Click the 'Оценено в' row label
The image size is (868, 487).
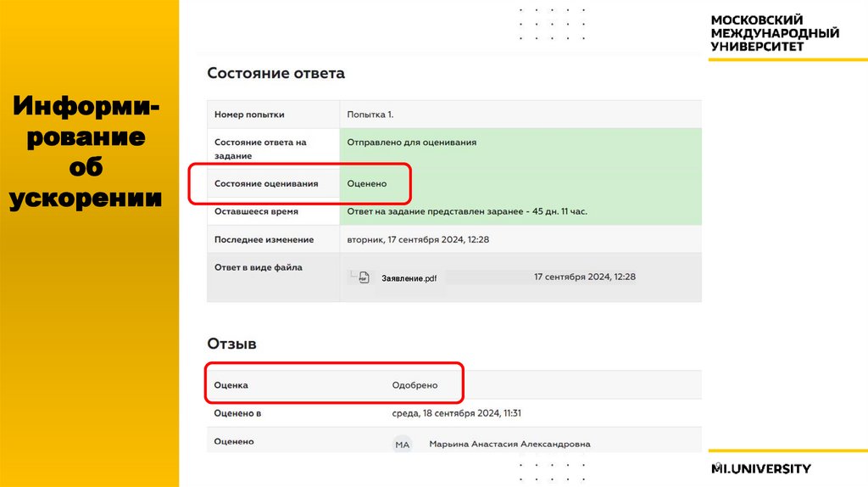pos(237,412)
